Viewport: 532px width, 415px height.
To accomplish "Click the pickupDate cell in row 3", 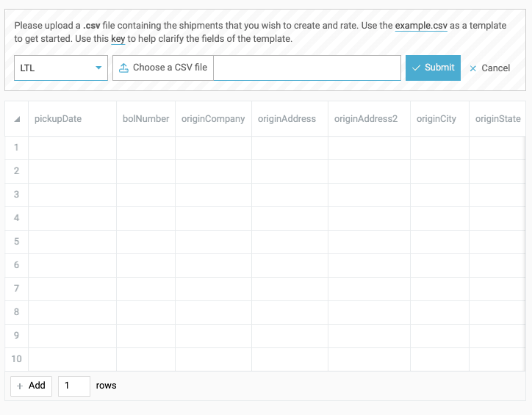I will [72, 195].
